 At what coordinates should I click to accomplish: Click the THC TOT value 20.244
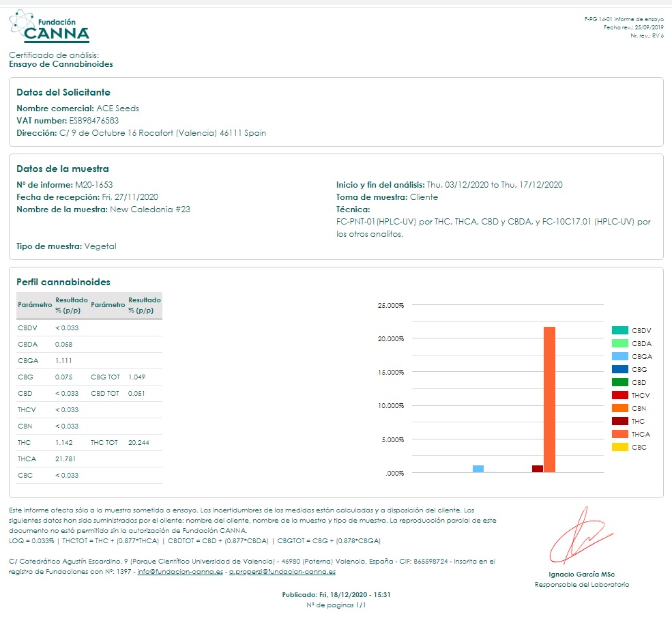click(138, 442)
